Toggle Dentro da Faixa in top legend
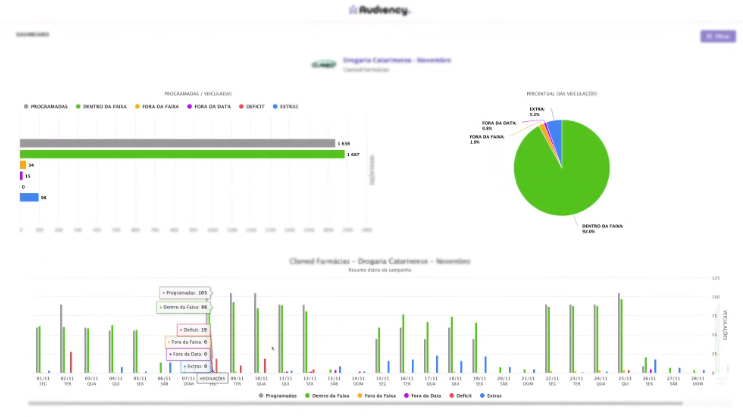743x417 pixels. (x=101, y=107)
